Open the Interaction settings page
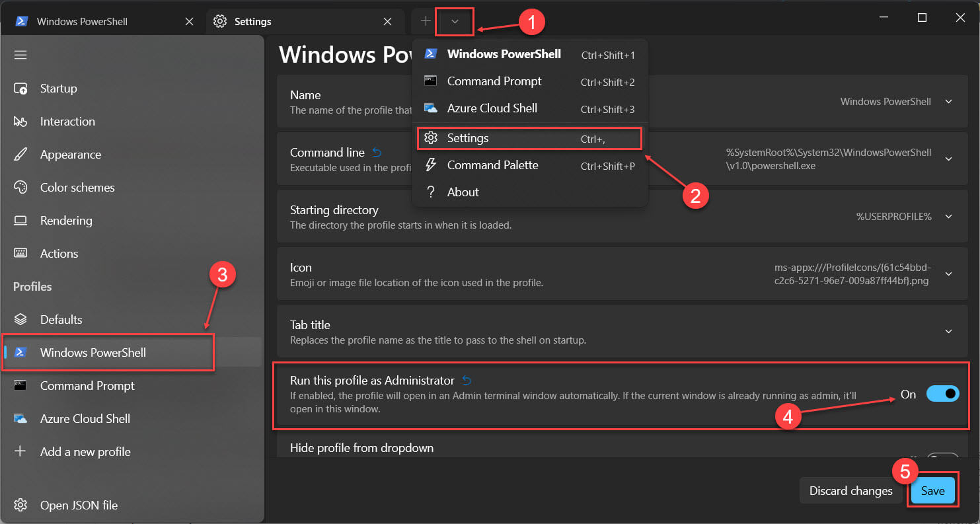This screenshot has width=980, height=524. tap(132, 122)
